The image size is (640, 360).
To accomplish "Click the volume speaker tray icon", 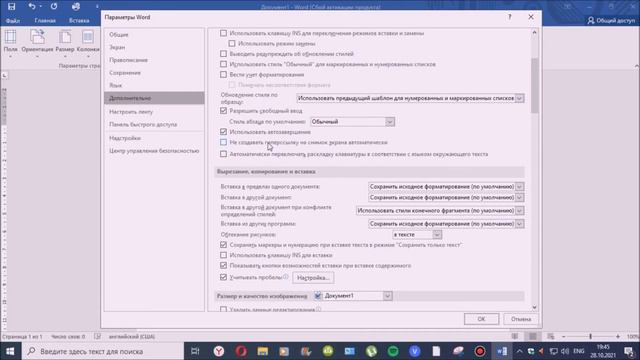I will 565,351.
